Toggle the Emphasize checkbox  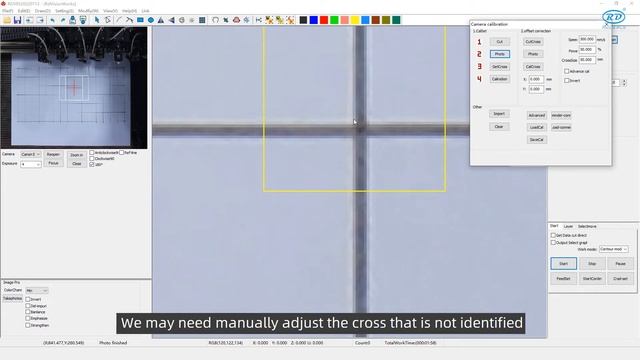coord(28,318)
